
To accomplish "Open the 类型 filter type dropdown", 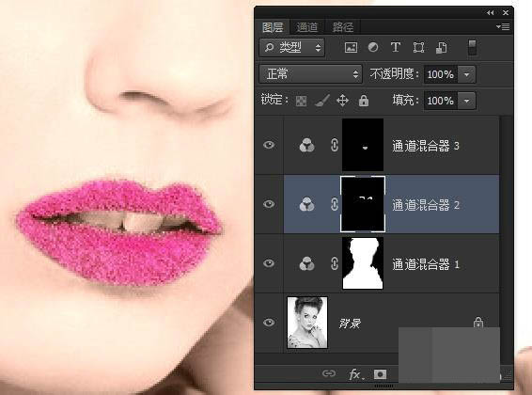I will click(x=291, y=47).
